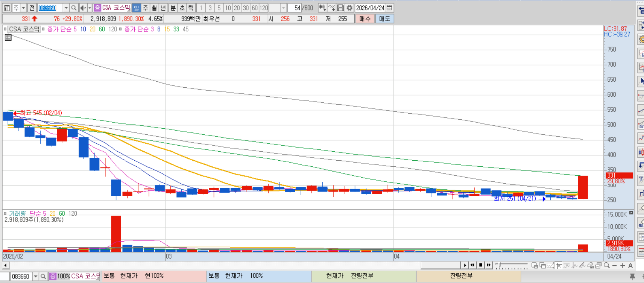Click the green 현재가 잔량전부 panel
Screen dimensions: 644x283
pyautogui.click(x=364, y=276)
